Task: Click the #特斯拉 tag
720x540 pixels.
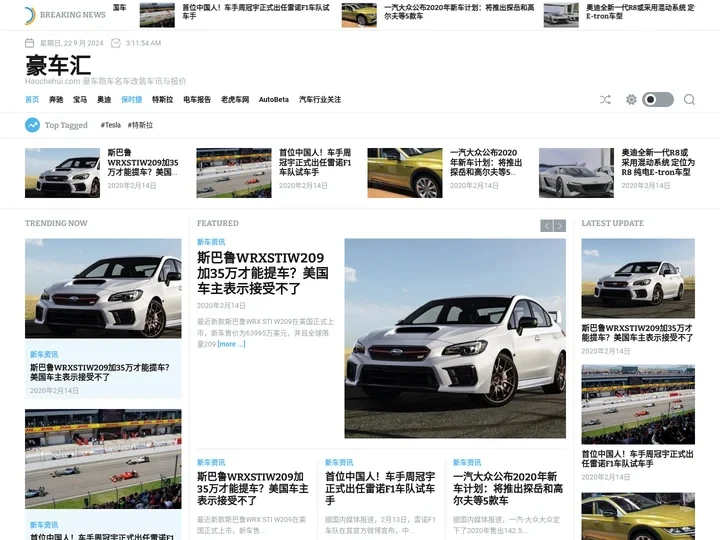Action: tap(140, 125)
